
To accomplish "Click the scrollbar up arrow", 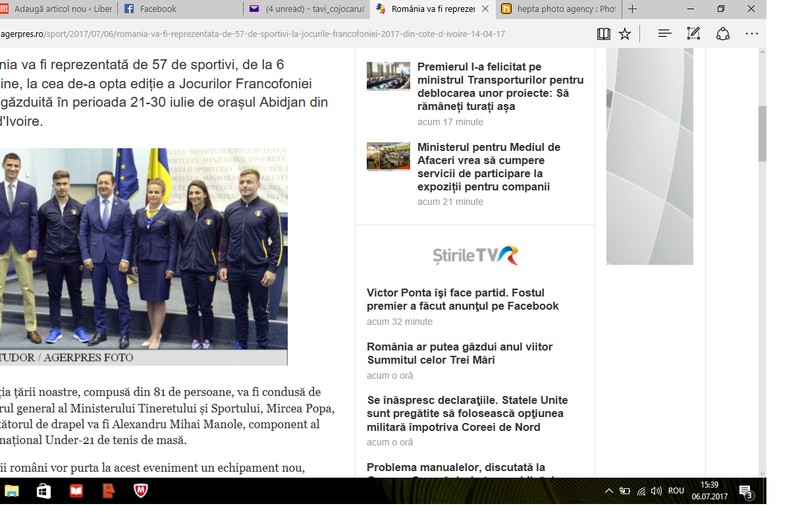I will coord(762,52).
